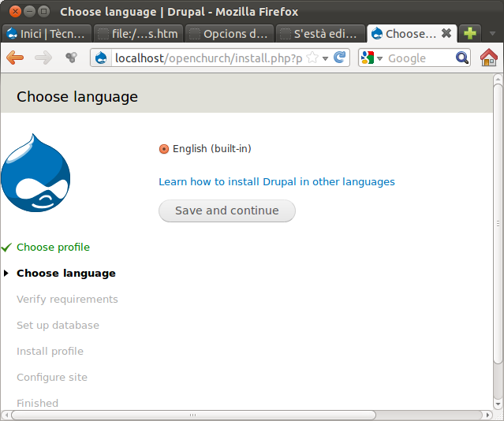This screenshot has width=504, height=421.
Task: Select the English (built-in) radio button
Action: coord(164,149)
